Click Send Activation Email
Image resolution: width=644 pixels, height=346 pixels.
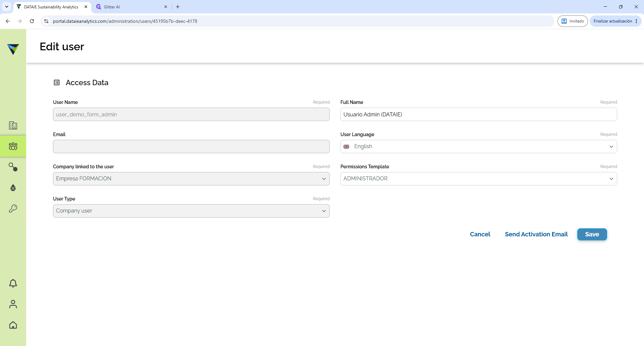[536, 234]
